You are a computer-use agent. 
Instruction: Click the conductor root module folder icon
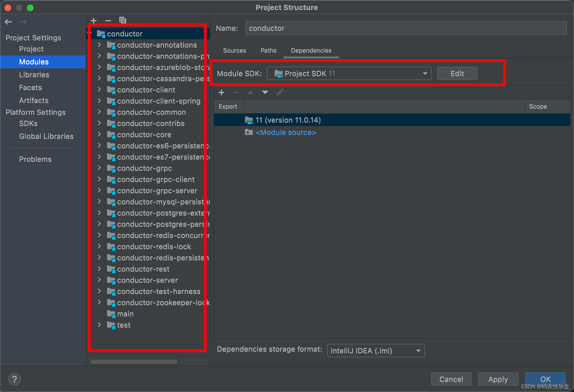point(101,34)
